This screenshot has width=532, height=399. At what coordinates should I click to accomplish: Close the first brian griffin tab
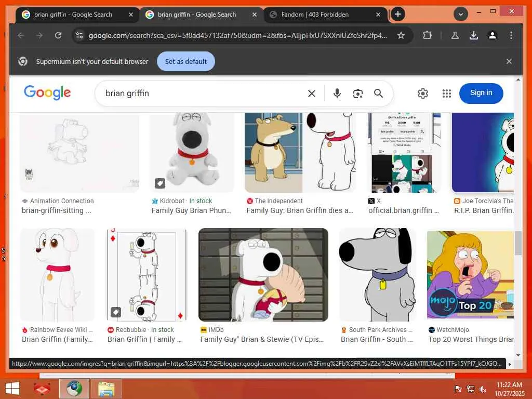[130, 15]
